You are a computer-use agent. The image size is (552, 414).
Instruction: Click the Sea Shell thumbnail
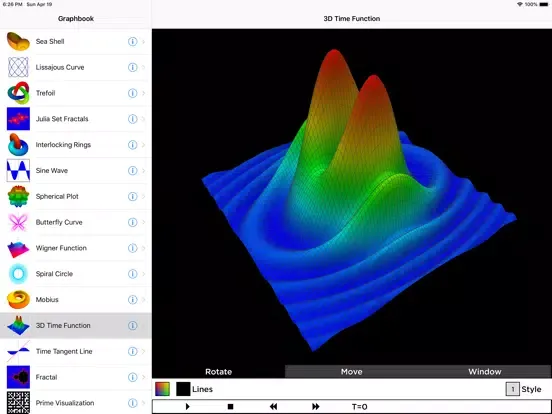pyautogui.click(x=18, y=42)
